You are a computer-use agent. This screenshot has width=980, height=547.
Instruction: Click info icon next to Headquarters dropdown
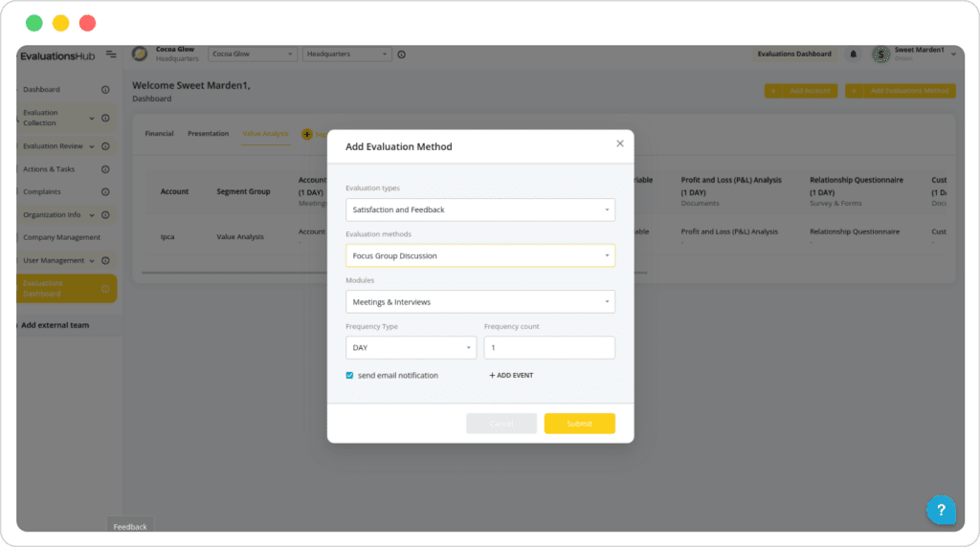[401, 55]
